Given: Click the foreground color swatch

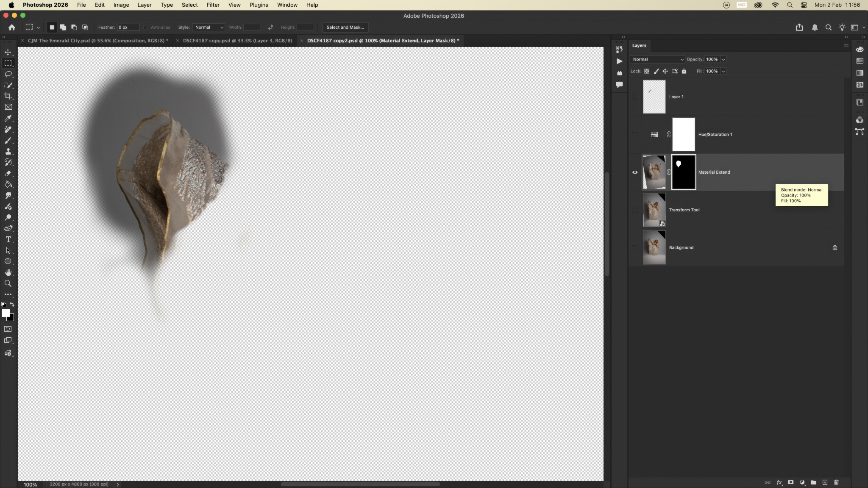Looking at the screenshot, I should tap(6, 313).
